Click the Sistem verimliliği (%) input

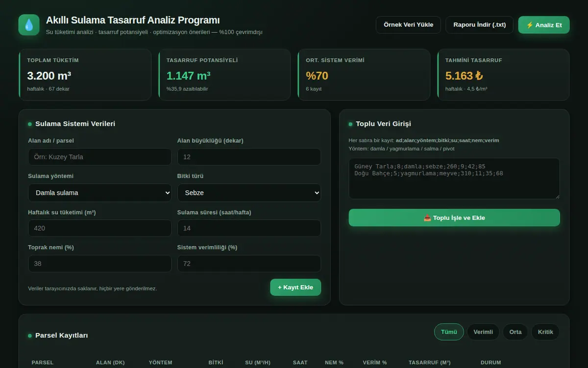click(x=249, y=263)
